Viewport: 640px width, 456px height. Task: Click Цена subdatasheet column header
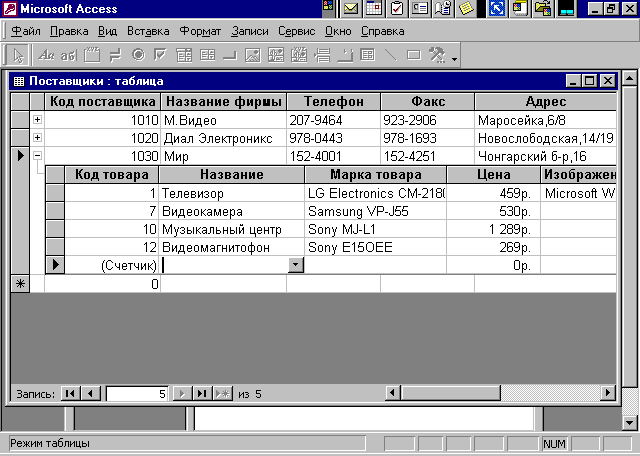[x=493, y=175]
